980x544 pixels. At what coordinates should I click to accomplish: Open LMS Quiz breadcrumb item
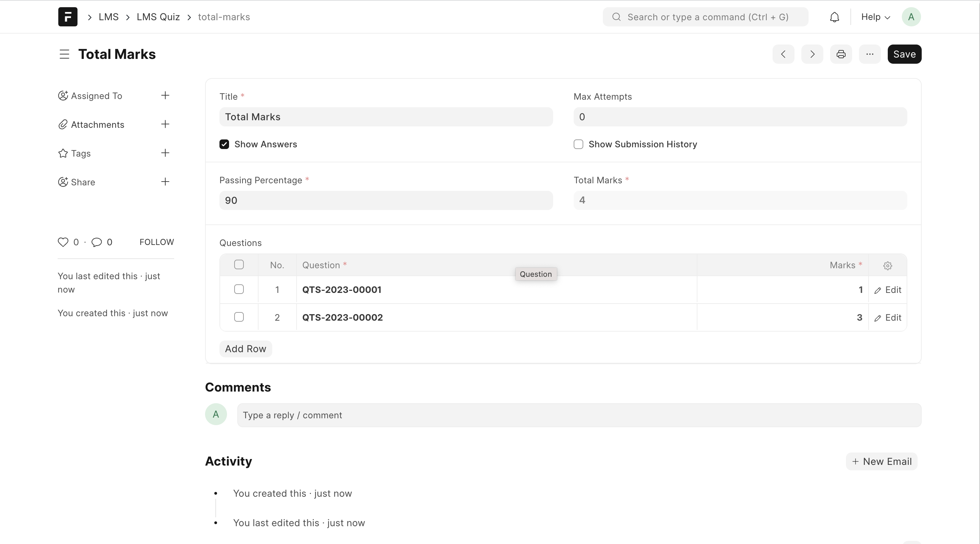click(158, 17)
